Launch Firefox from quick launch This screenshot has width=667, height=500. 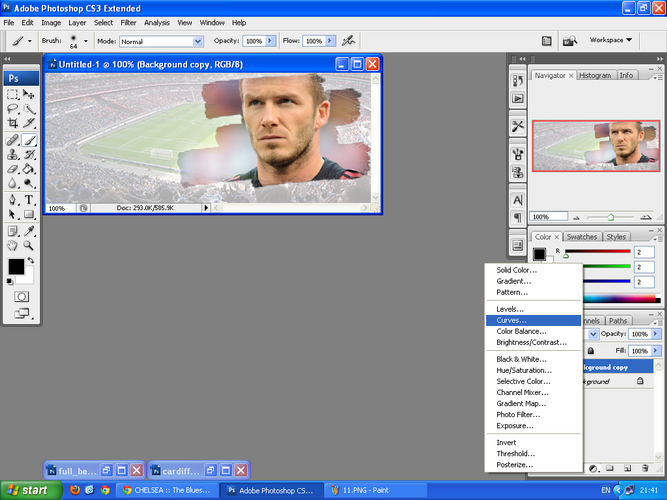(x=75, y=490)
